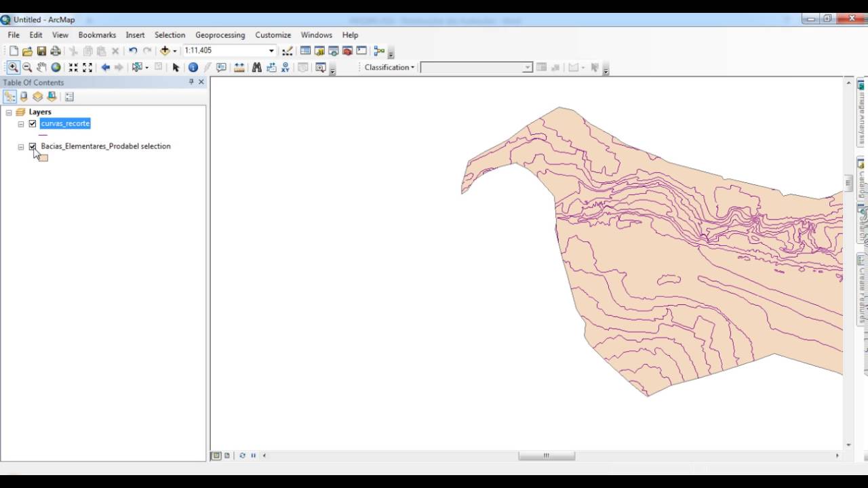Select the Zoom Out tool
868x488 pixels.
[x=27, y=67]
